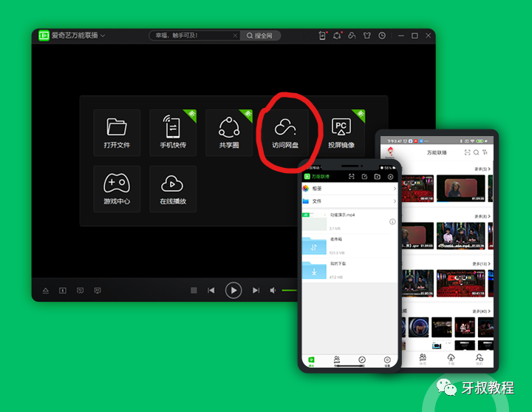Screen dimensions: 532x412
Task: Click the second icon in the bottom-left control bar
Action: click(x=63, y=291)
